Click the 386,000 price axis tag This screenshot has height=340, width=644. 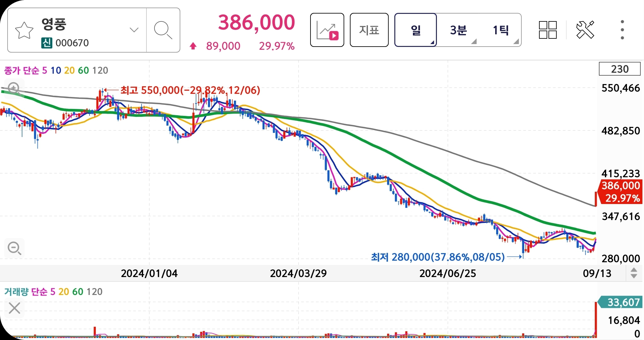620,192
